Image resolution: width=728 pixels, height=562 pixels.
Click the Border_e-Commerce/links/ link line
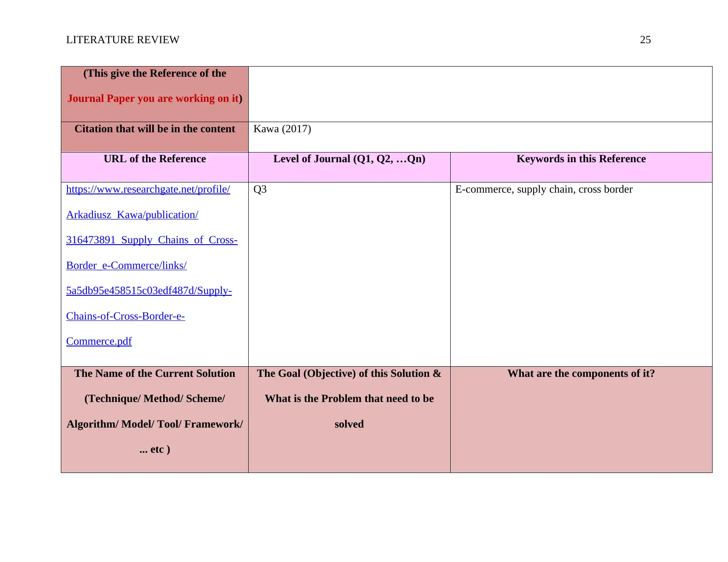(x=127, y=266)
